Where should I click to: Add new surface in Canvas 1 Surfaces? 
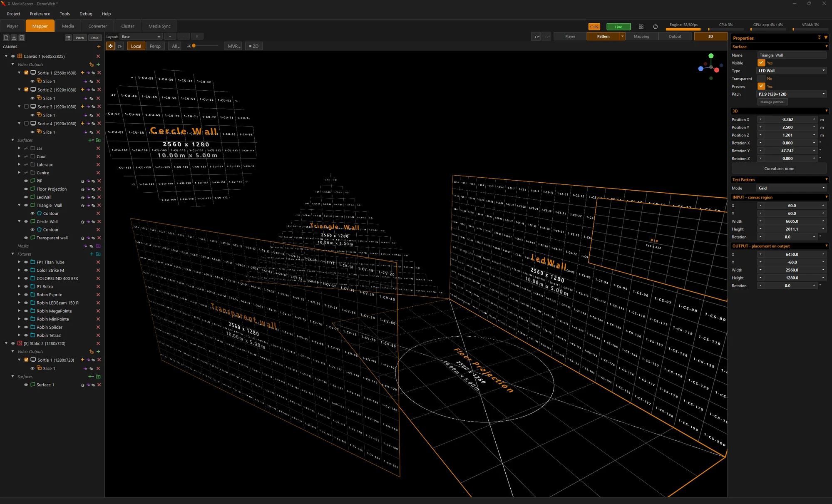(90, 140)
